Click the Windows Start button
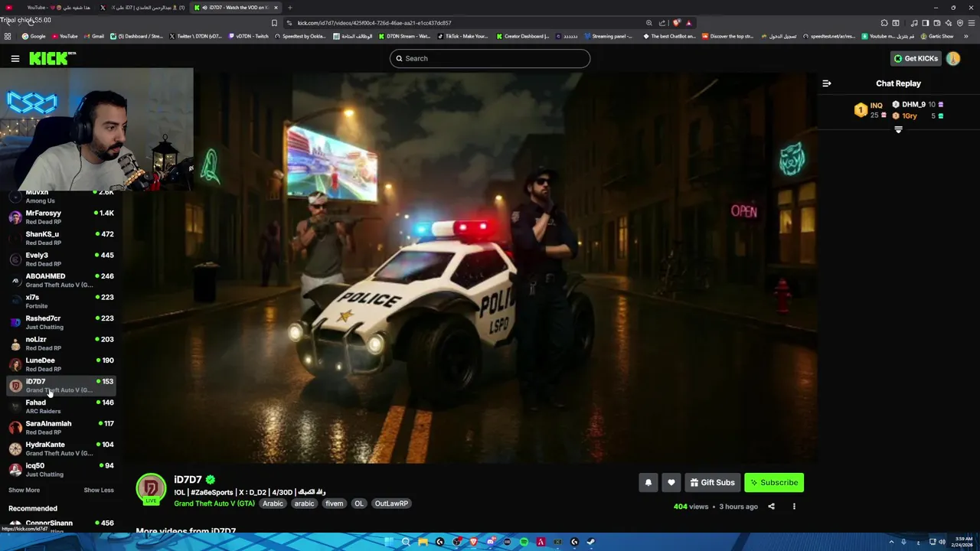The width and height of the screenshot is (980, 551). click(x=388, y=542)
